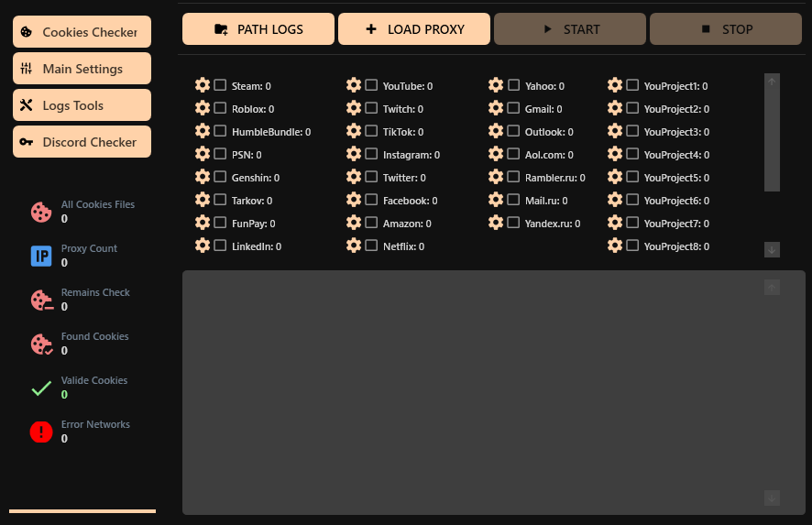812x525 pixels.
Task: Click the STOP button
Action: coord(726,29)
